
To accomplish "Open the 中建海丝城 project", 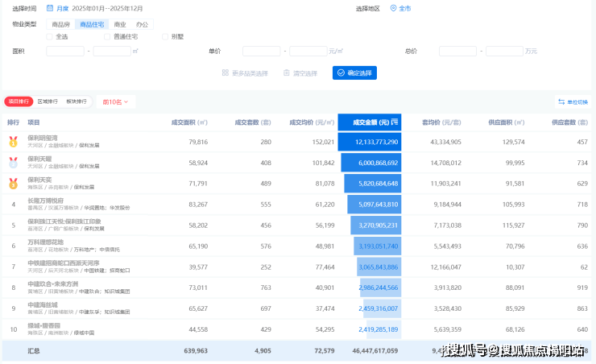I will 43,304.
